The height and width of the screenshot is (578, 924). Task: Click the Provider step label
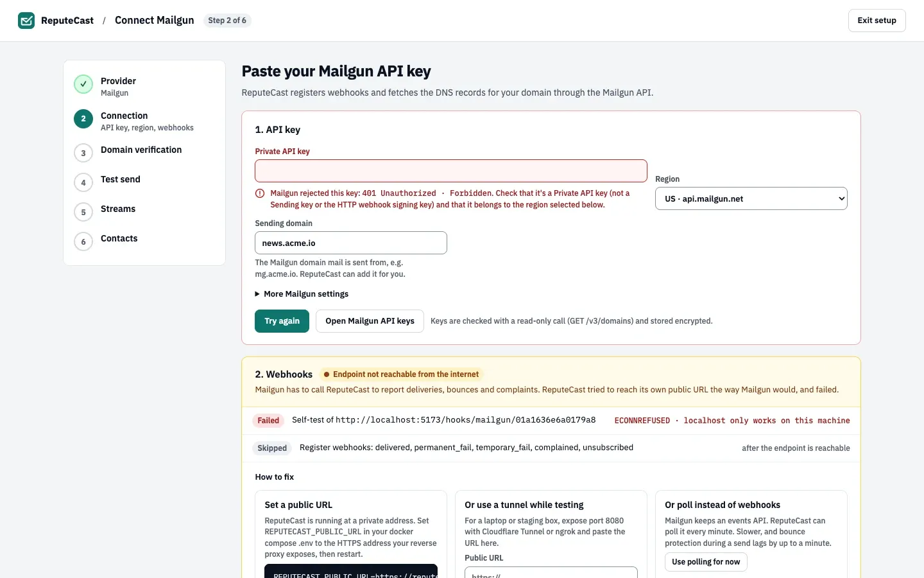(119, 81)
